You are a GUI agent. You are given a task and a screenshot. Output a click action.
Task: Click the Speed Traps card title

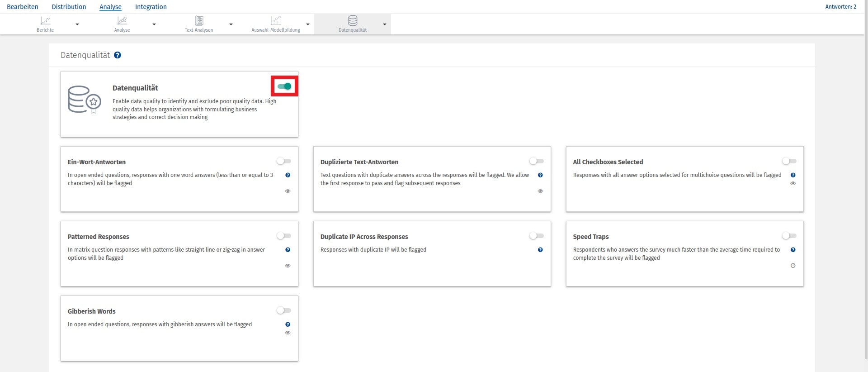coord(591,237)
